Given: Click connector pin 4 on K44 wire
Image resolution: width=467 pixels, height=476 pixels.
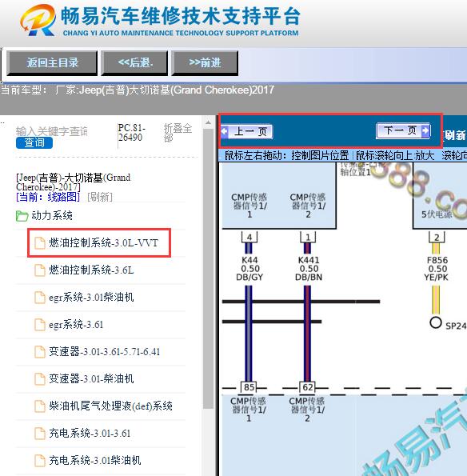Looking at the screenshot, I should pos(249,237).
